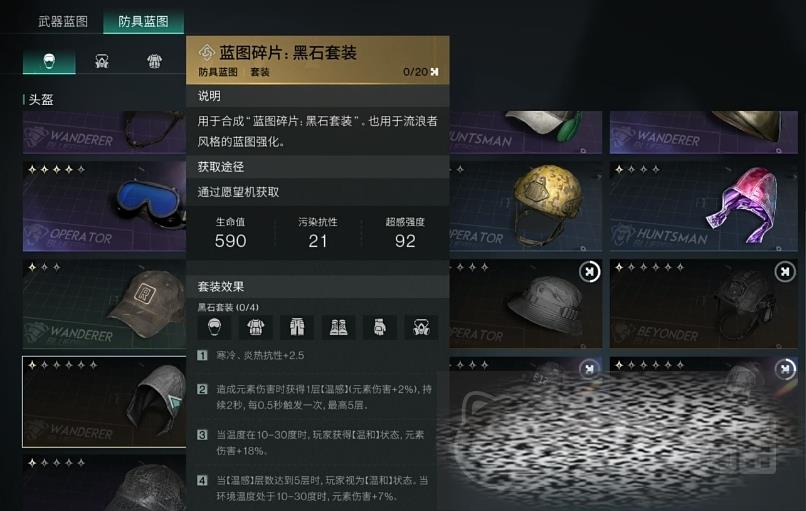Click the 通过愿望机获取 acquisition text
Image resolution: width=806 pixels, height=511 pixels.
tap(239, 192)
